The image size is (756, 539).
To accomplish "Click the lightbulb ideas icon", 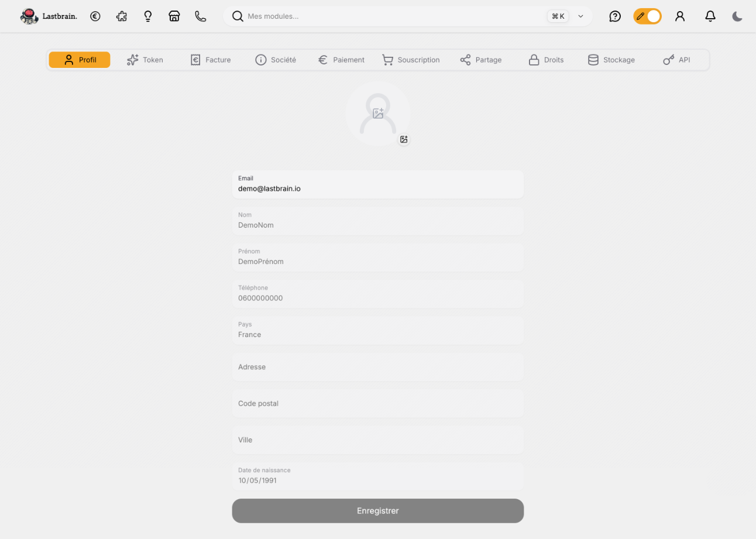I will pos(148,16).
